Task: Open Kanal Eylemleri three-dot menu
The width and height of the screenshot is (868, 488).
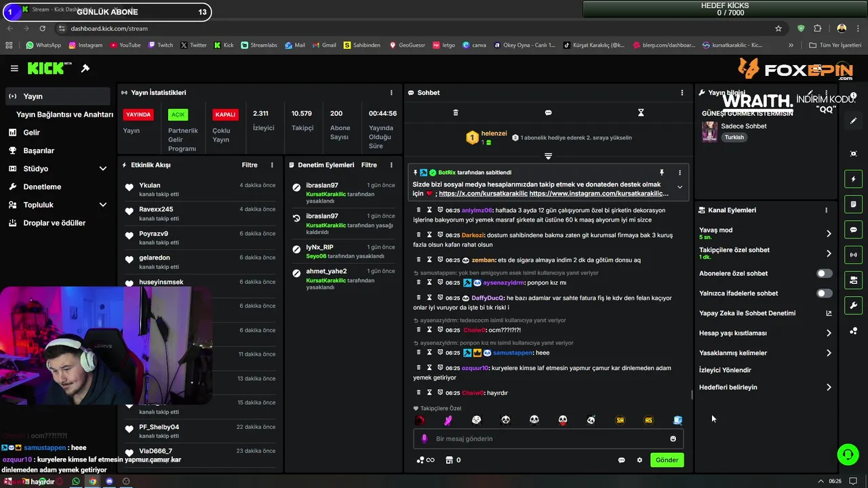Action: click(826, 210)
